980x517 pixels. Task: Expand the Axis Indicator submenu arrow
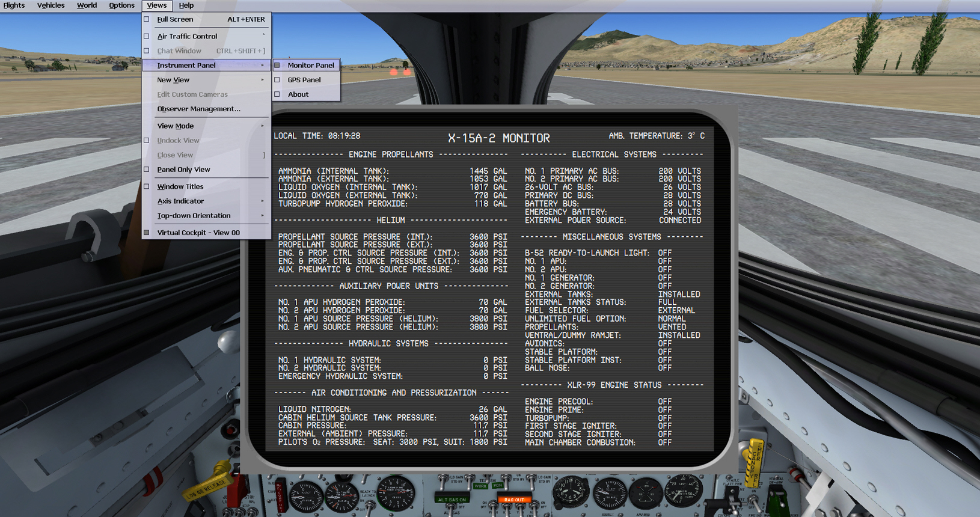(x=262, y=201)
